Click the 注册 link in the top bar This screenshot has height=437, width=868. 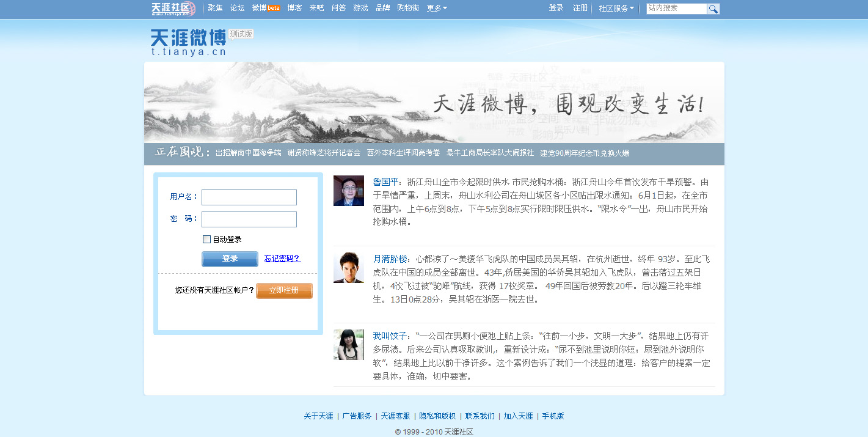tap(580, 8)
